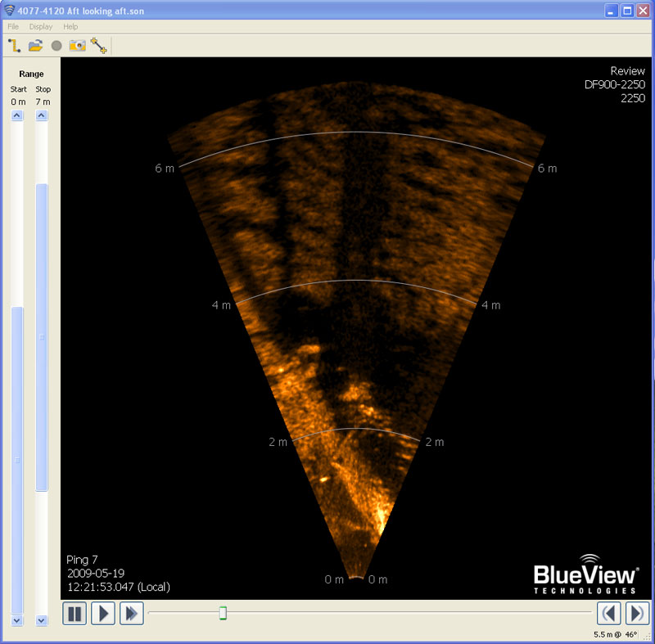
Task: Open the File menu
Action: [x=13, y=26]
